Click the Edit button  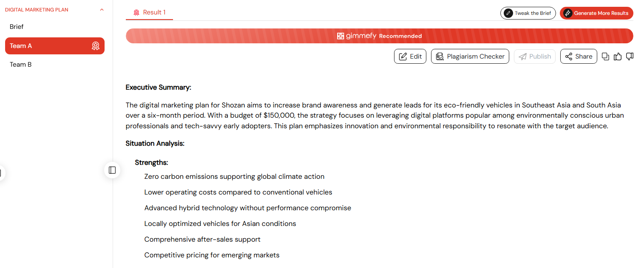pyautogui.click(x=410, y=56)
